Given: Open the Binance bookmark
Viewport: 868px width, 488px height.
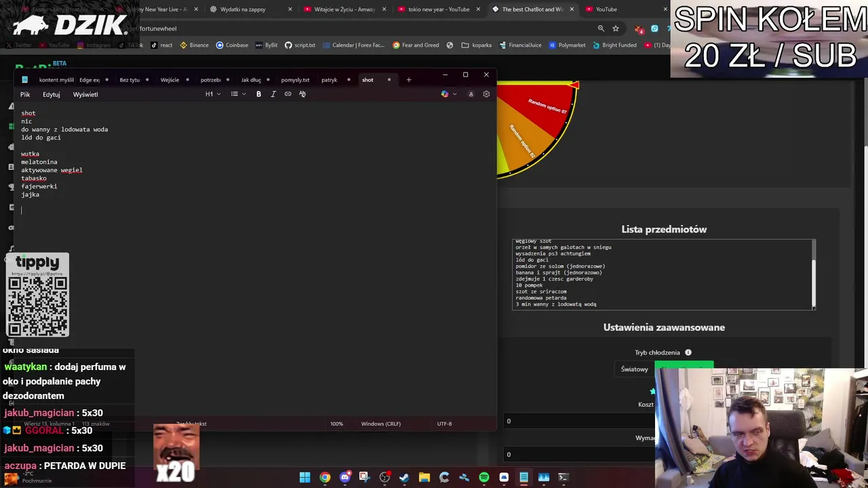Looking at the screenshot, I should 194,45.
